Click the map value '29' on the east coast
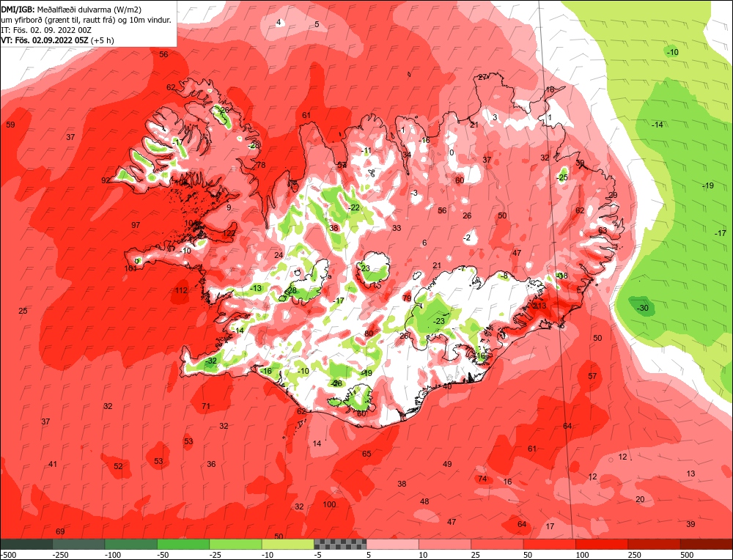This screenshot has height=560, width=733. (613, 195)
